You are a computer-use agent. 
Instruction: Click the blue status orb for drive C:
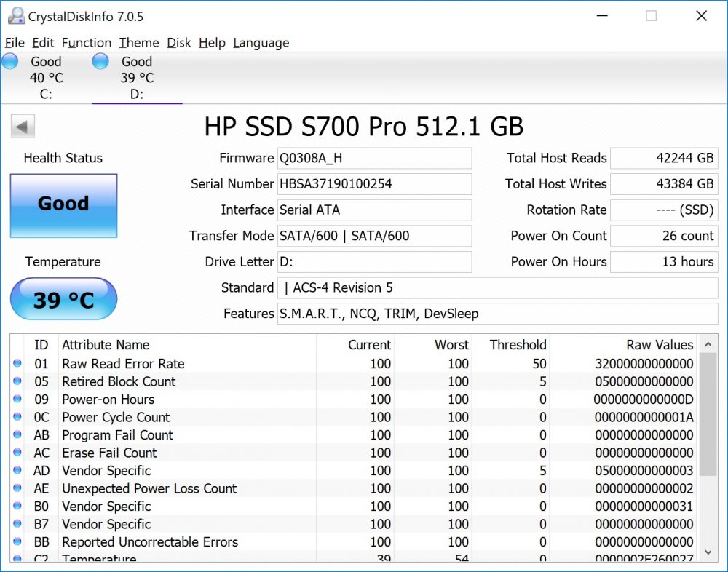[x=9, y=61]
